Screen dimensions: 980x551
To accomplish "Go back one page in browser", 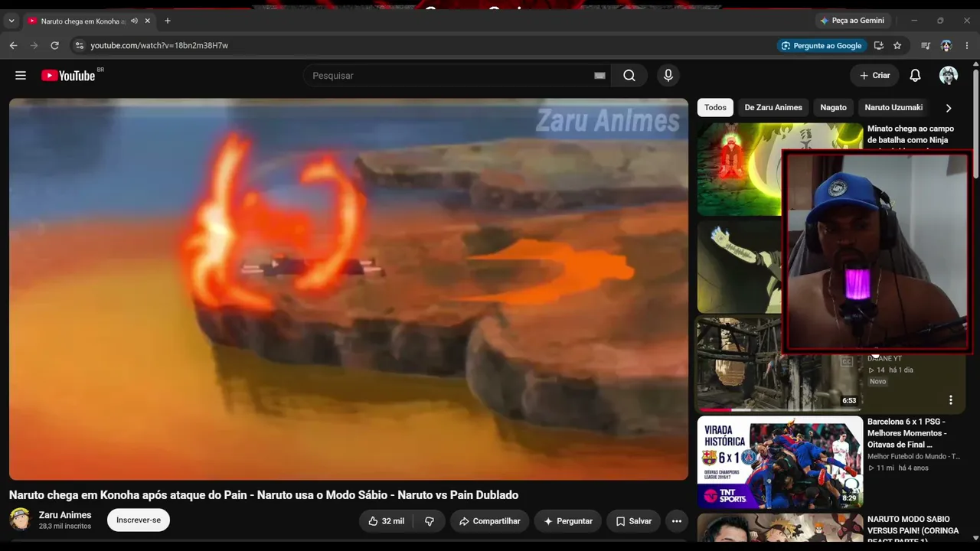I will click(13, 46).
